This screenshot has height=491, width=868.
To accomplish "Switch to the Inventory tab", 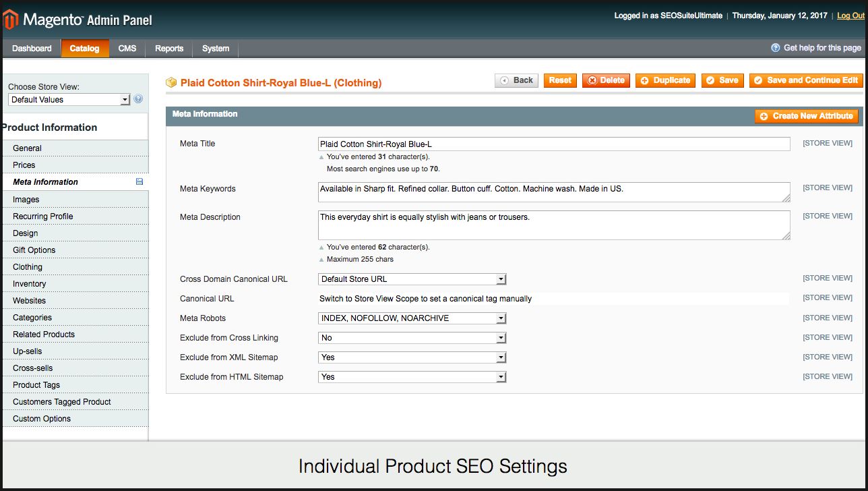I will click(30, 284).
